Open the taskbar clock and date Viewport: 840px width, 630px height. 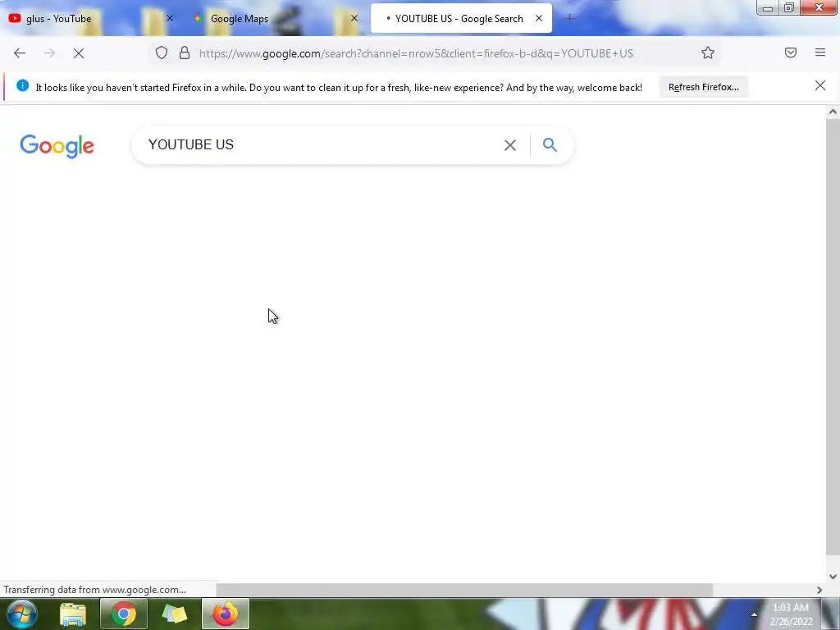pyautogui.click(x=791, y=614)
